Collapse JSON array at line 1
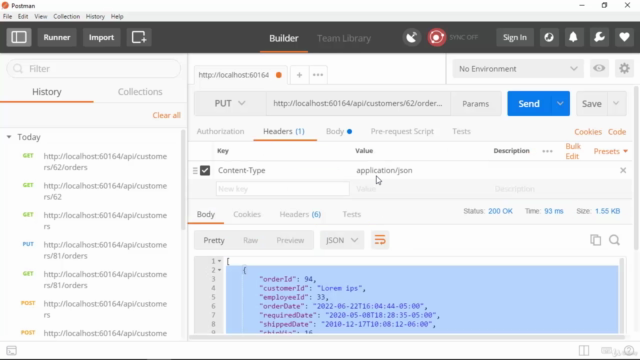Viewport: 640px width, 360px height. [220, 261]
